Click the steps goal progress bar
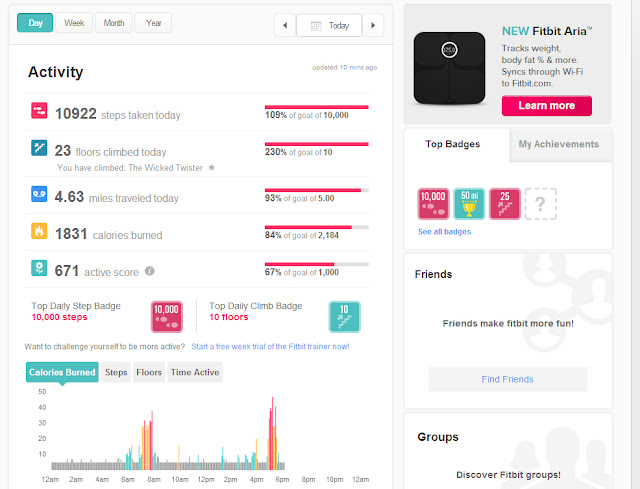Viewport: 640px width, 489px height. coord(317,107)
